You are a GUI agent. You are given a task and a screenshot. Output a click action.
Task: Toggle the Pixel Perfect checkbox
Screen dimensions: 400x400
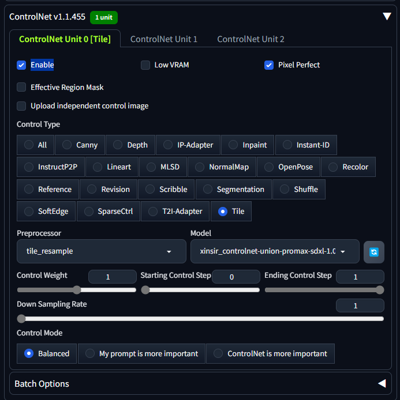269,65
